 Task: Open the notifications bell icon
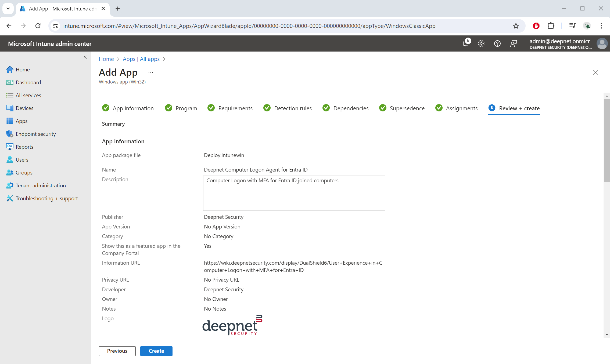[x=465, y=43]
